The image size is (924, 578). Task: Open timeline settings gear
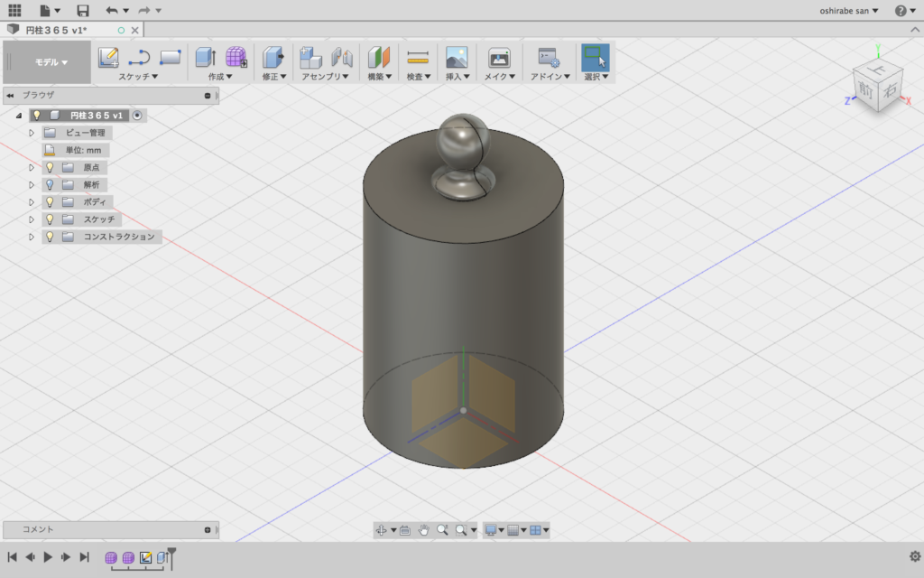point(915,556)
